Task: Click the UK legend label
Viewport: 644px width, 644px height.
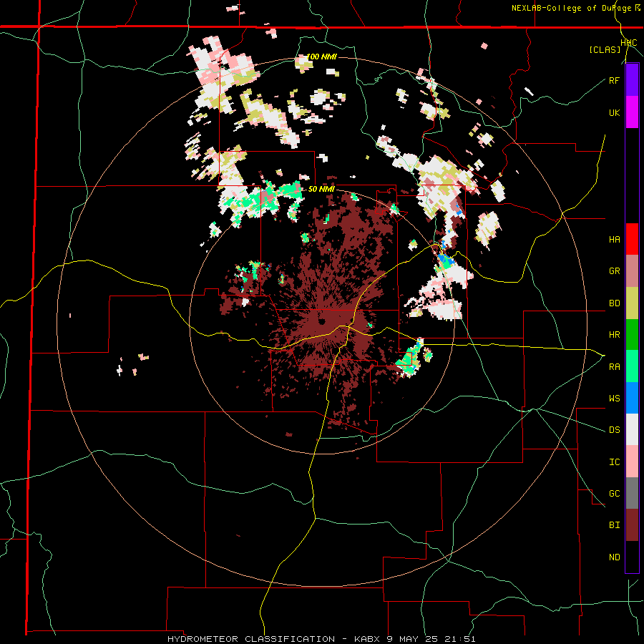Action: pyautogui.click(x=614, y=112)
